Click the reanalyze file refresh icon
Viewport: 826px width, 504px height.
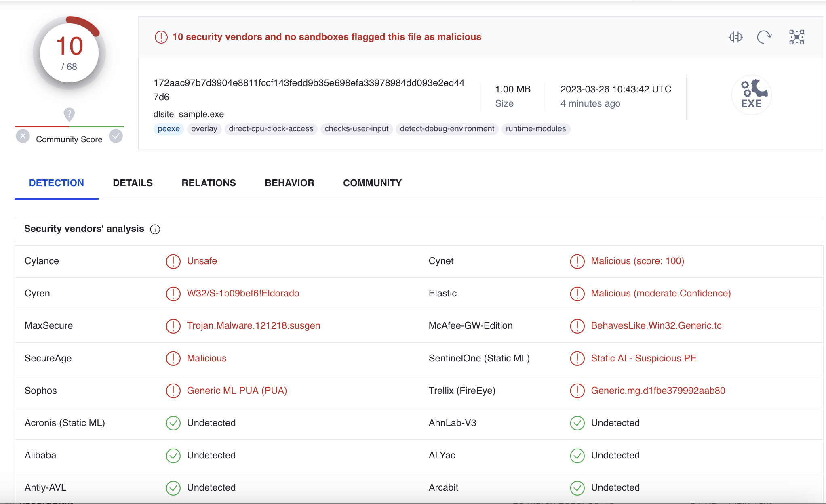click(x=764, y=37)
